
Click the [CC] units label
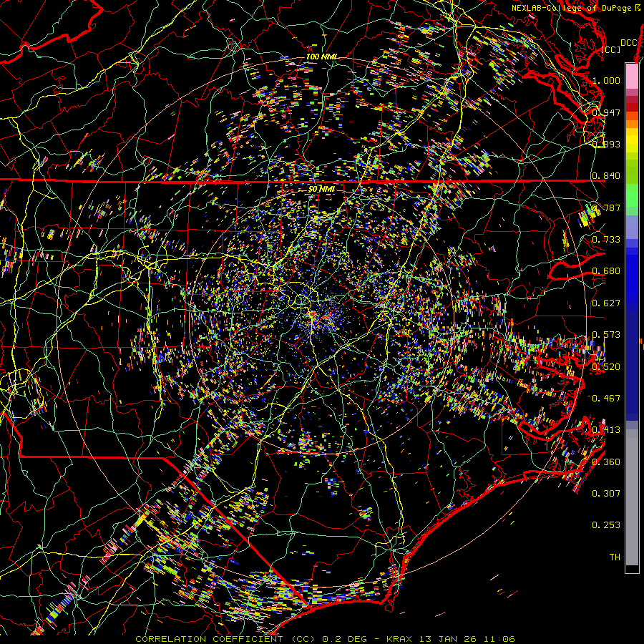pyautogui.click(x=611, y=49)
